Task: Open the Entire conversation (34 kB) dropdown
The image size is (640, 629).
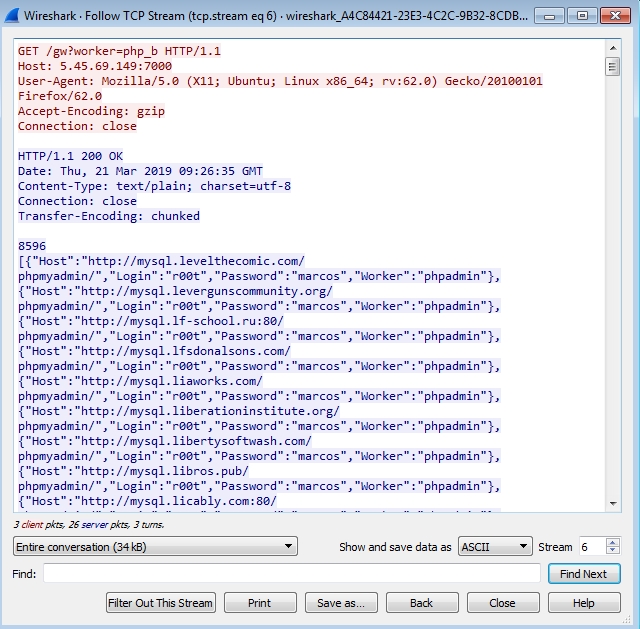Action: click(155, 546)
